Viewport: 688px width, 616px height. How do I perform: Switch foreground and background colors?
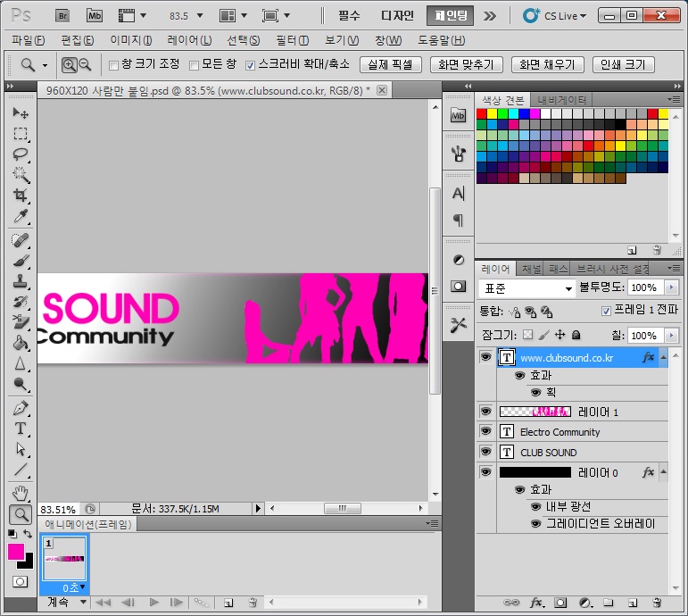coord(28,534)
